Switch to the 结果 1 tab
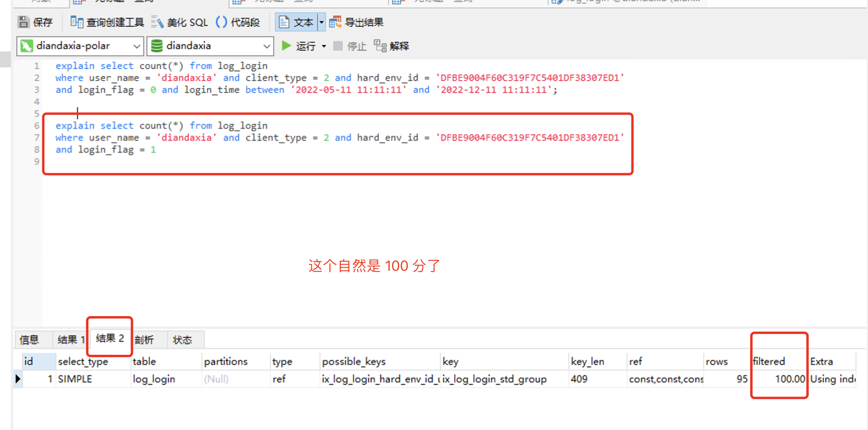868x430 pixels. tap(71, 340)
